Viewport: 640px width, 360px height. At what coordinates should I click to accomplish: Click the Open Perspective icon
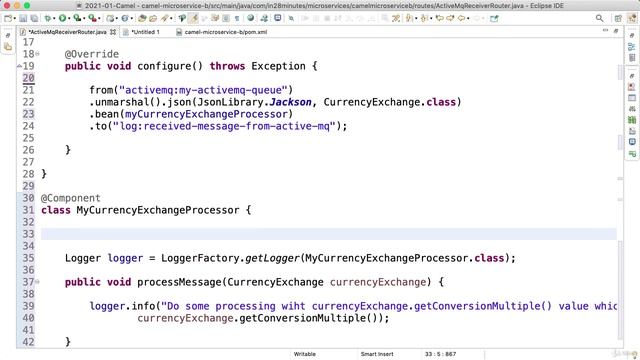[618, 18]
